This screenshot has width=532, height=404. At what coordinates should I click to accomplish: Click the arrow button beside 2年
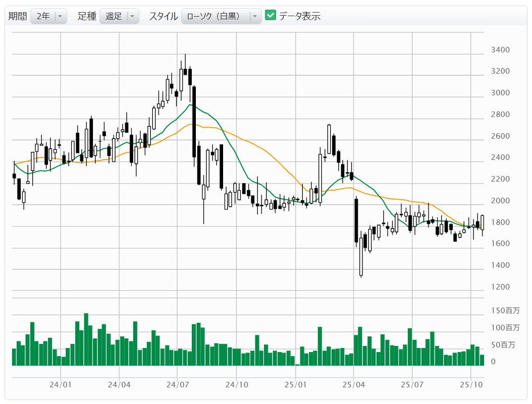click(60, 16)
